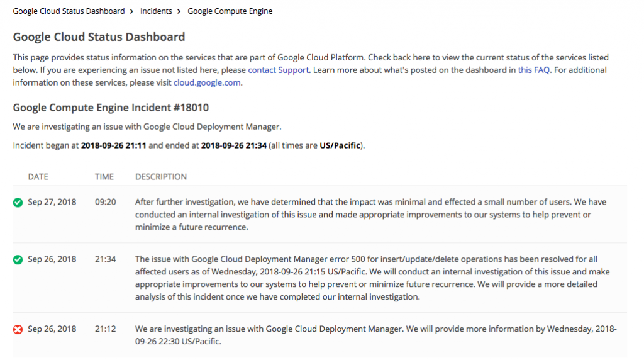Viewport: 644px width, 360px height.
Task: Click the Sep 27, 2018 date entry
Action: [52, 202]
